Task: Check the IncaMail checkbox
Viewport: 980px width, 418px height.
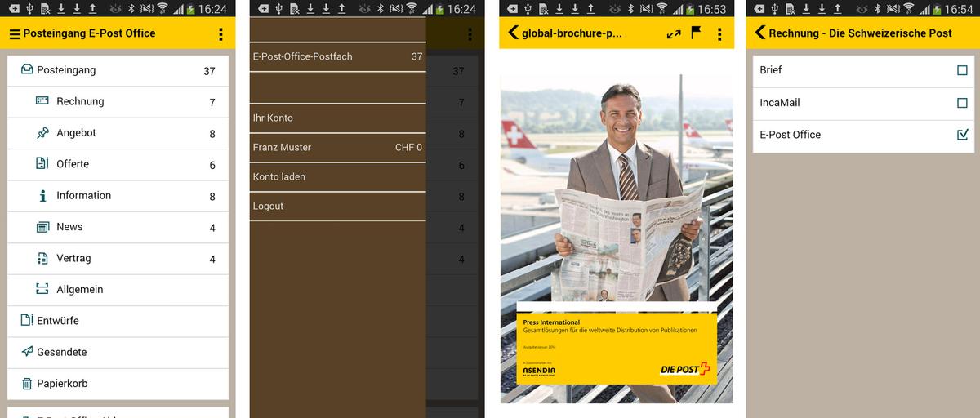Action: [962, 103]
